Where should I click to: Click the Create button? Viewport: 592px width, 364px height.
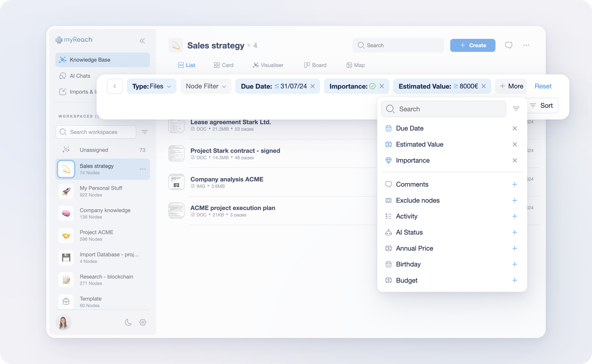point(472,45)
